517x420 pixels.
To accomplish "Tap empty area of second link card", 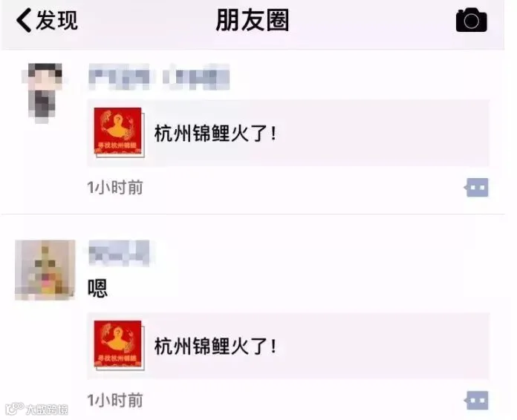I will pos(383,346).
